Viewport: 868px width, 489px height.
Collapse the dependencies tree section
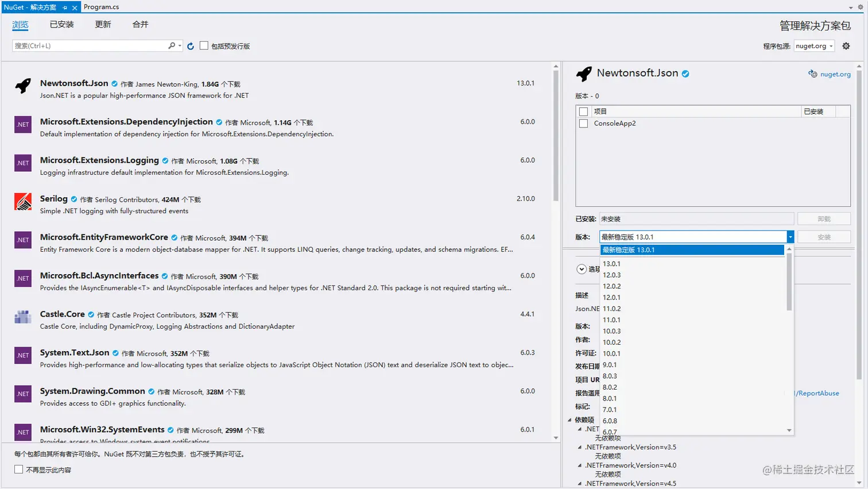tap(570, 420)
